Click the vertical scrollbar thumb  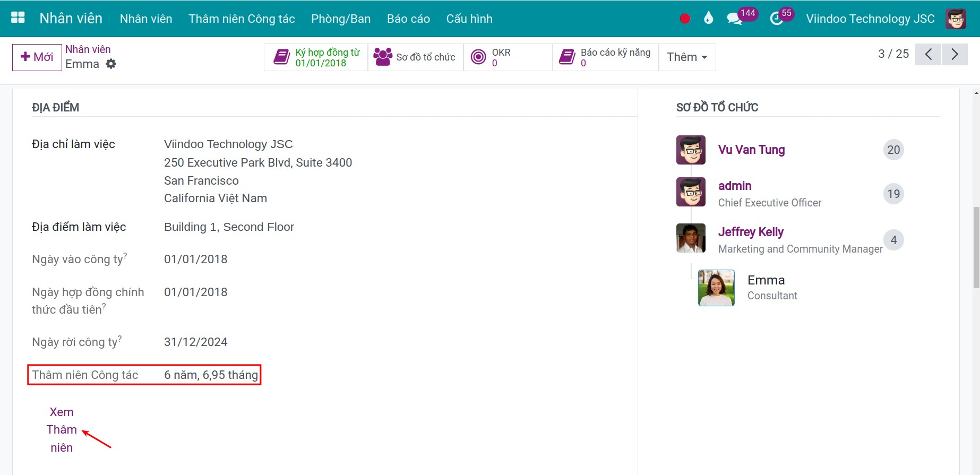coord(976,247)
